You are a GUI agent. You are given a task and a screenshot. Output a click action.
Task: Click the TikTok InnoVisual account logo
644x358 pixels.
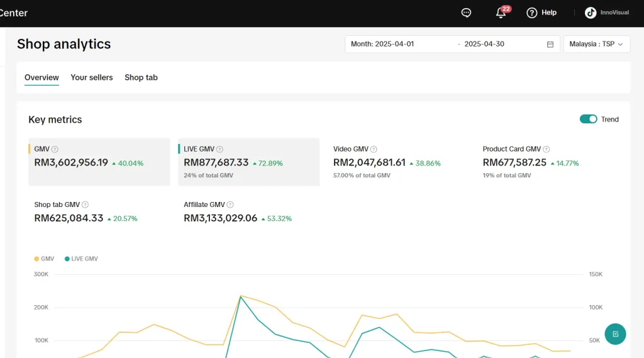(591, 13)
